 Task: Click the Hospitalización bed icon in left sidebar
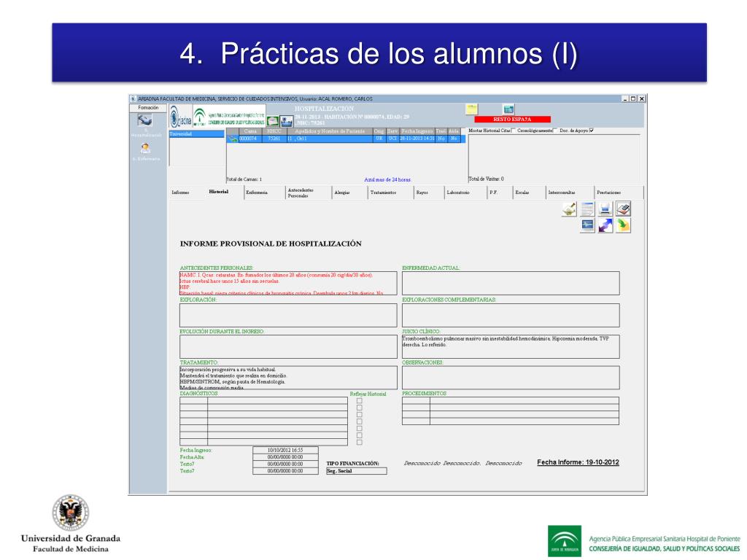click(x=145, y=120)
